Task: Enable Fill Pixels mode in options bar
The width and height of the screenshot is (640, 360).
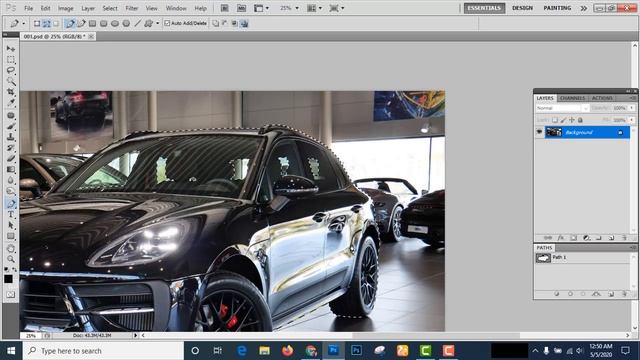Action: [x=56, y=23]
